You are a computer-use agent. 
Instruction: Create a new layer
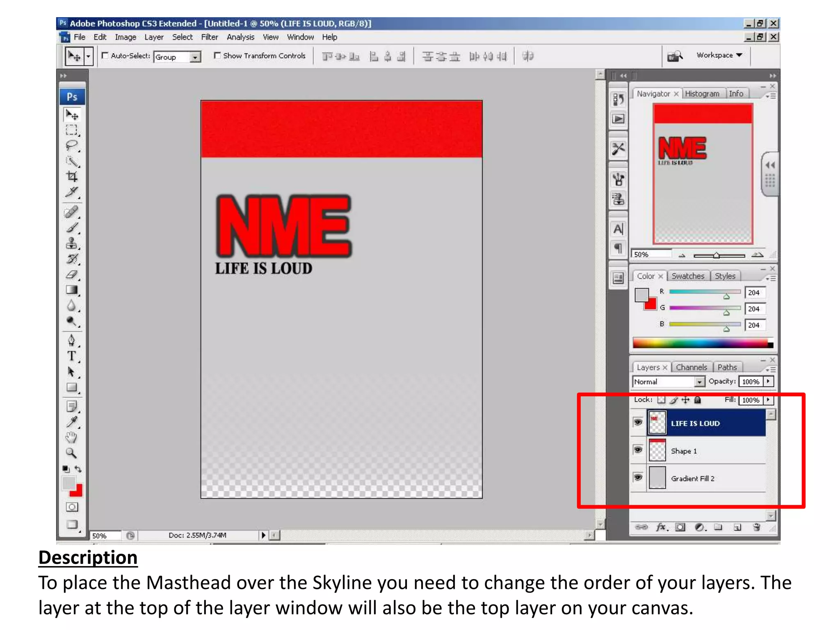coord(737,527)
